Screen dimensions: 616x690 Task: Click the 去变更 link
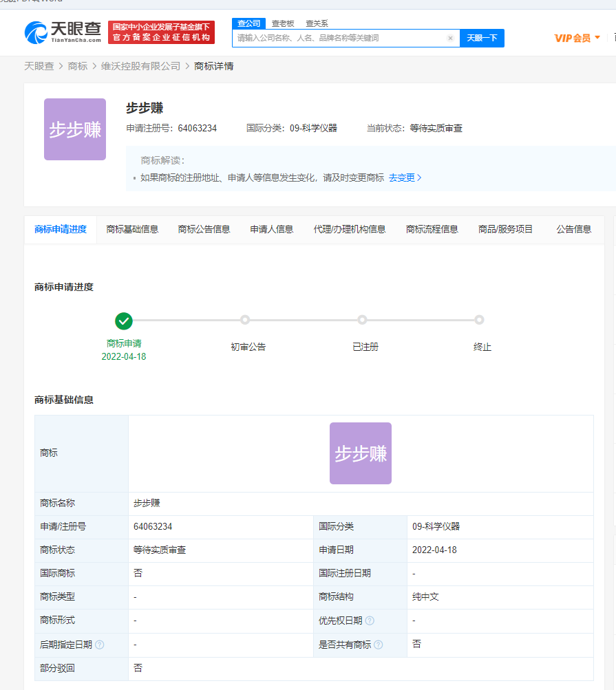(405, 177)
